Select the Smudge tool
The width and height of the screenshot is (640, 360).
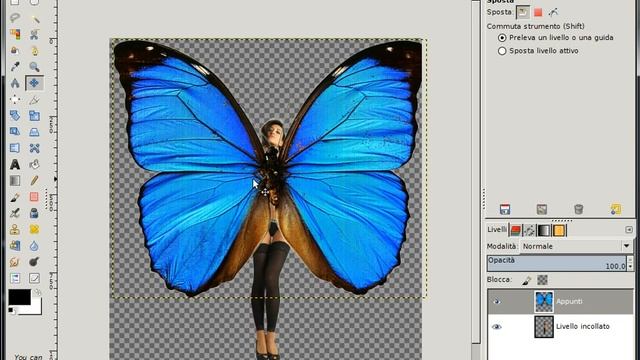(15, 262)
